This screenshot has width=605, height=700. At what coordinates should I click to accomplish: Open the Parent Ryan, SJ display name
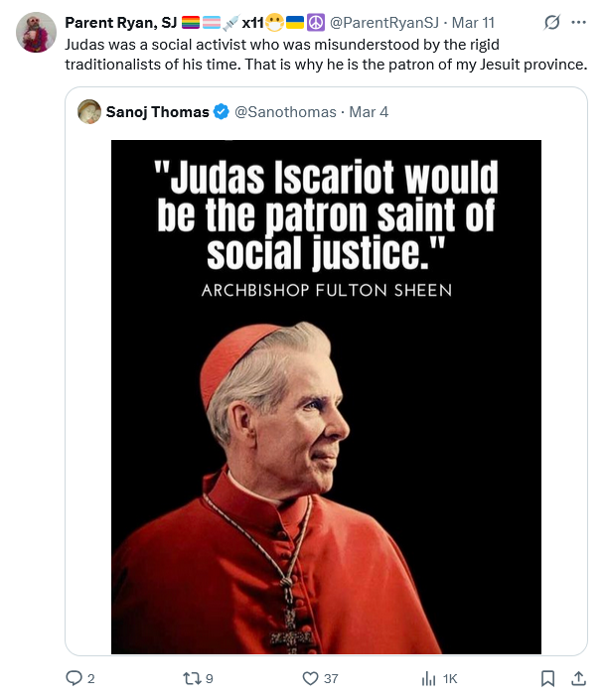[119, 23]
